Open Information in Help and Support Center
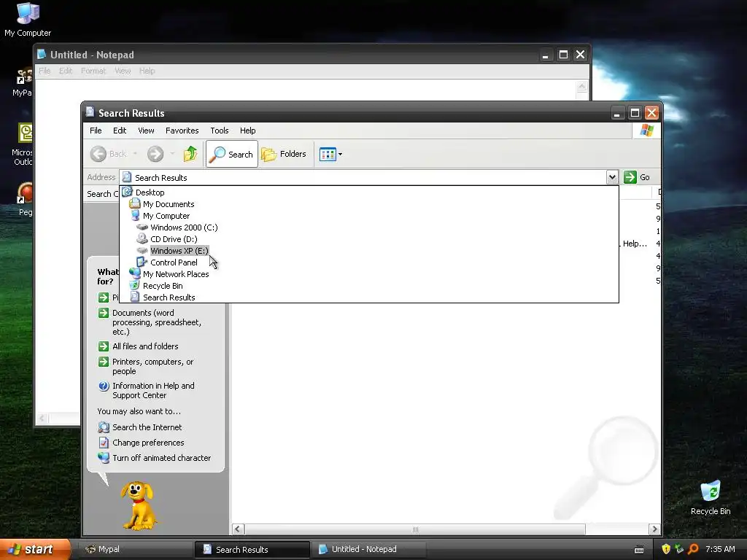Image resolution: width=747 pixels, height=560 pixels. (x=153, y=391)
